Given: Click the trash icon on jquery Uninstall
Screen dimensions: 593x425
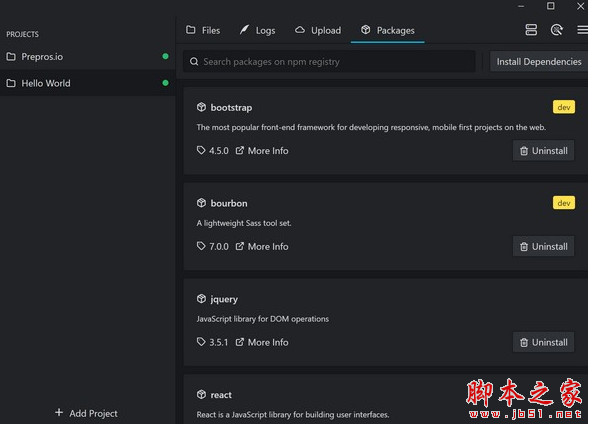Looking at the screenshot, I should 523,343.
